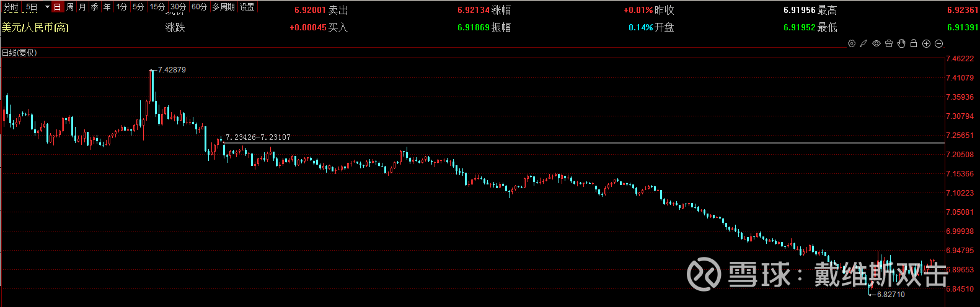This screenshot has width=980, height=307.
Task: Click the 日线(复权) chart label
Action: tap(19, 53)
